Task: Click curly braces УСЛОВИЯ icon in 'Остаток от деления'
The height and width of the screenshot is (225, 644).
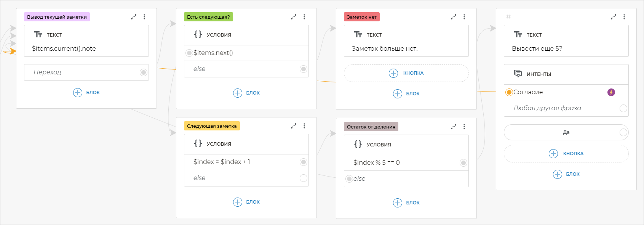Action: pyautogui.click(x=358, y=144)
